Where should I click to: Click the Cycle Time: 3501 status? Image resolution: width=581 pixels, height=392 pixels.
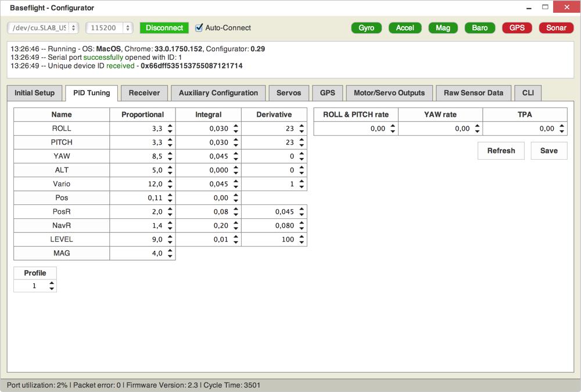click(x=232, y=386)
